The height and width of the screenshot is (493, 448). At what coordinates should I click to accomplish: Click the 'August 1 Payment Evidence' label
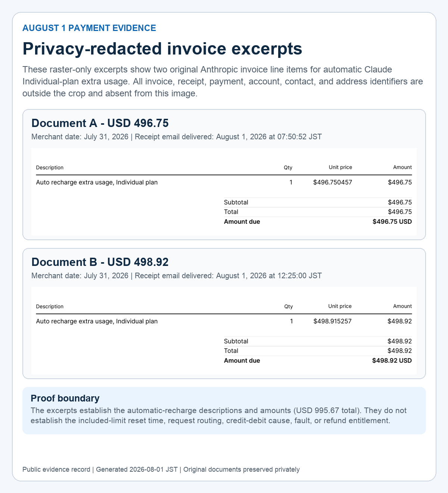89,28
